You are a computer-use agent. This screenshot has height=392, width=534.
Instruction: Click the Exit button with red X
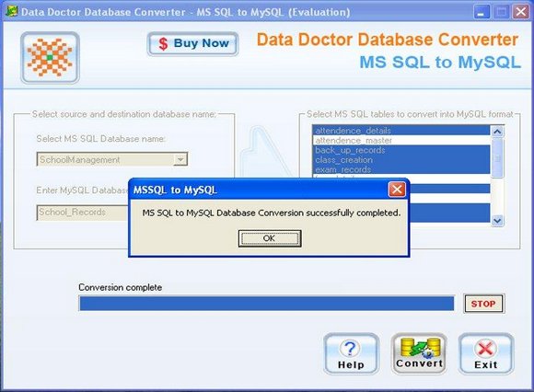tap(486, 354)
